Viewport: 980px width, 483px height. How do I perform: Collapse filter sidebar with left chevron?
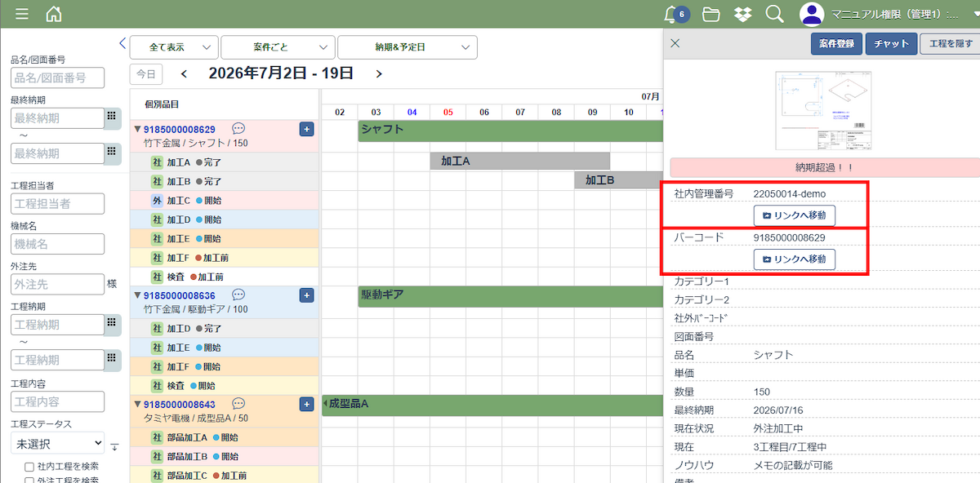(122, 43)
